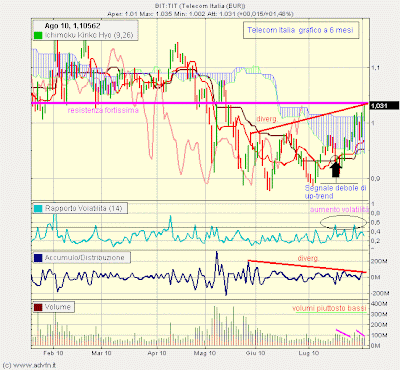
Task: Click the 'Giu 10' date axis label
Action: (x=256, y=353)
